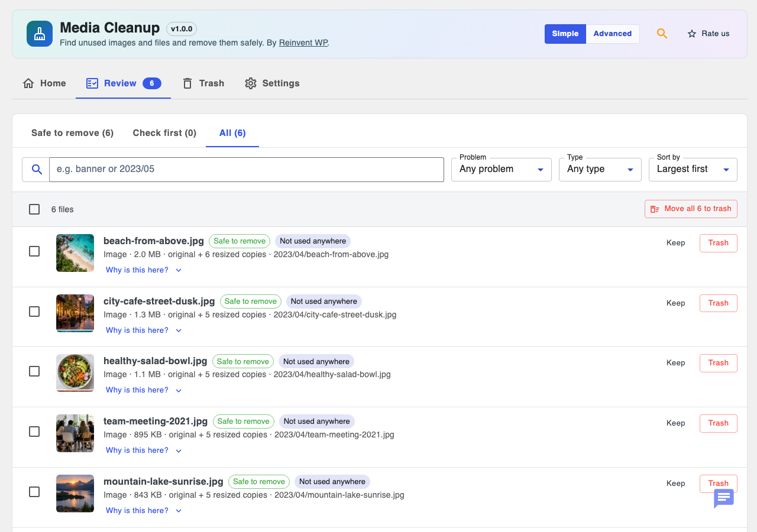Check the box for beach-from-above.jpg
The height and width of the screenshot is (532, 757).
click(34, 251)
